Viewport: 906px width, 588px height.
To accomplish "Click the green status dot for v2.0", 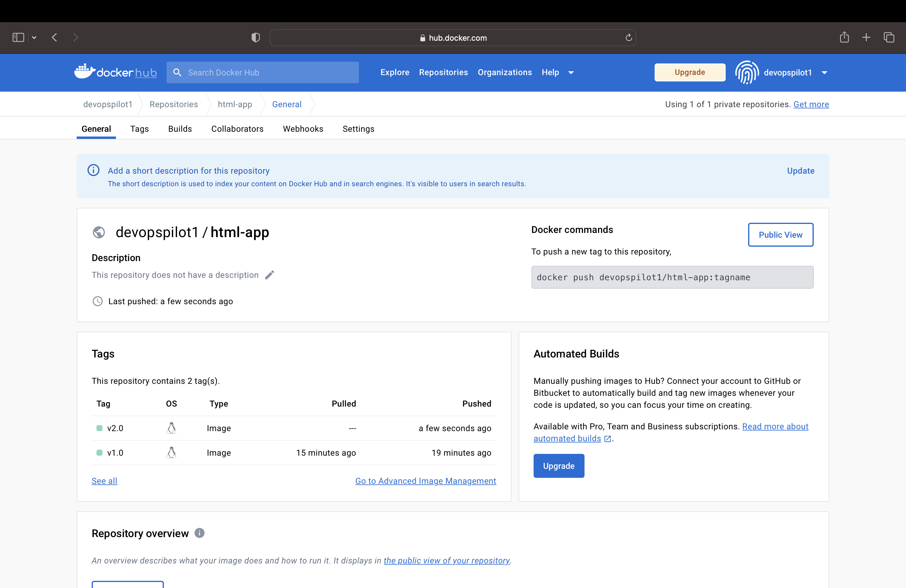I will point(99,428).
